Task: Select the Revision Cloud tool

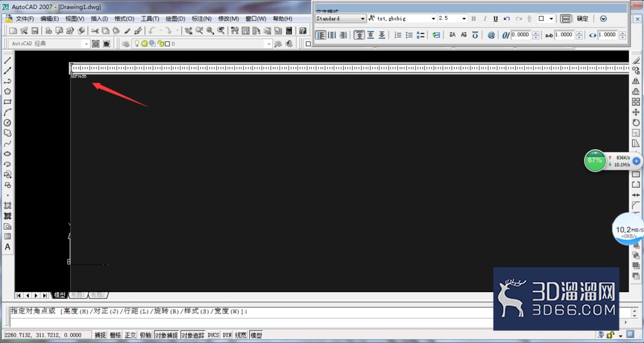Action: [7, 133]
